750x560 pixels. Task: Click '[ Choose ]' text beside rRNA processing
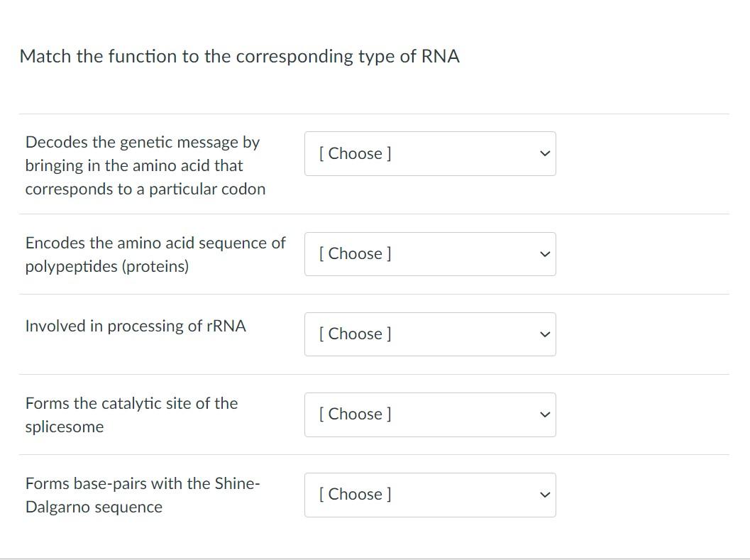(x=355, y=334)
